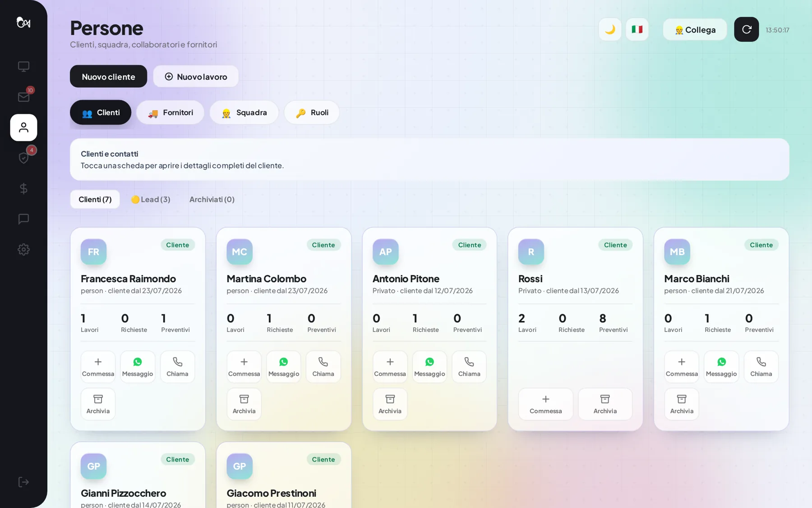Open Antonio Pitone's AP avatar

[x=385, y=252]
